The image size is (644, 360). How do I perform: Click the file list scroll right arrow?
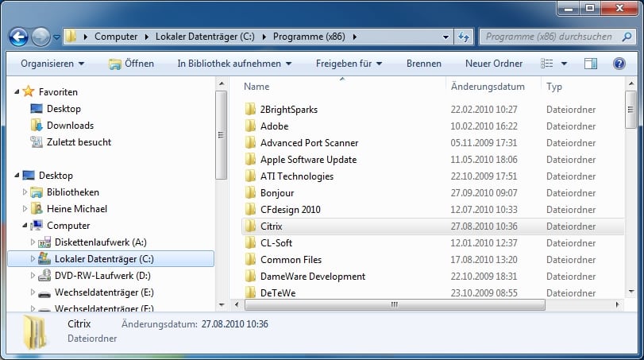pyautogui.click(x=617, y=304)
